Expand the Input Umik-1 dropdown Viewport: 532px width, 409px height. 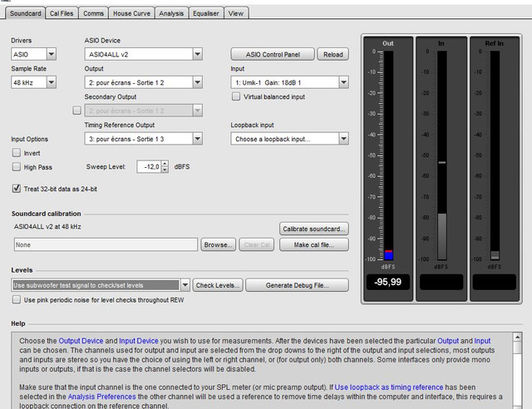point(343,82)
